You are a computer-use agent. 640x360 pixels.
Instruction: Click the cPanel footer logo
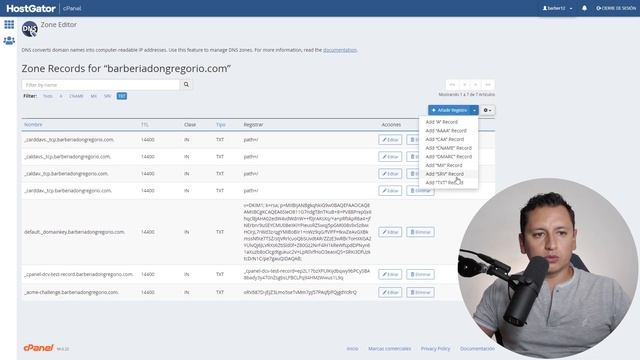click(38, 348)
